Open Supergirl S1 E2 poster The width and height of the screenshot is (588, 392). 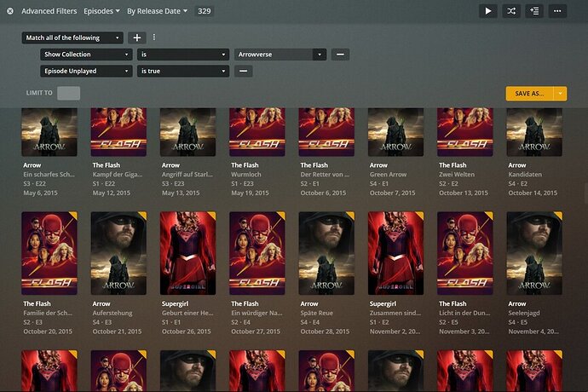[x=395, y=253]
